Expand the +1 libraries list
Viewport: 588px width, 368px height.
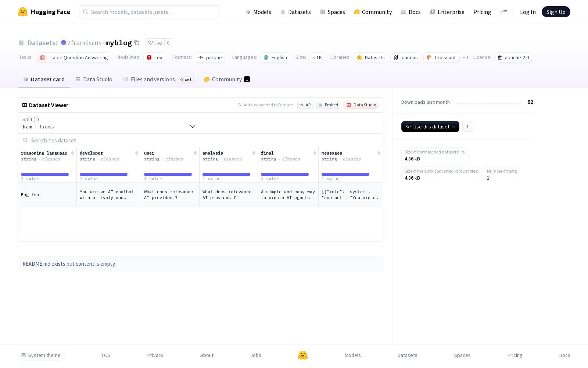click(x=466, y=57)
